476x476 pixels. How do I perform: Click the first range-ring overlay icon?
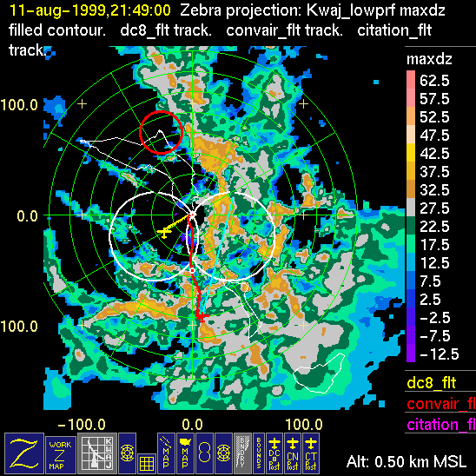127,453
